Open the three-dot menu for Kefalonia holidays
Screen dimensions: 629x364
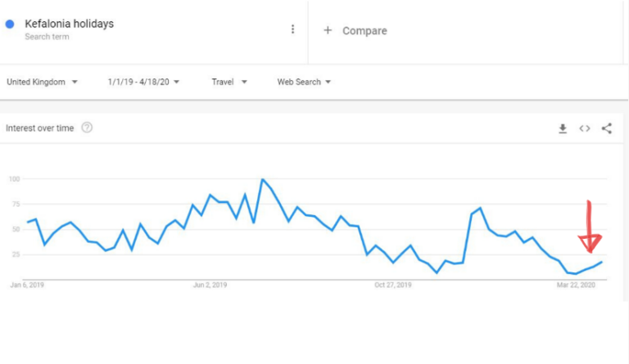coord(292,29)
